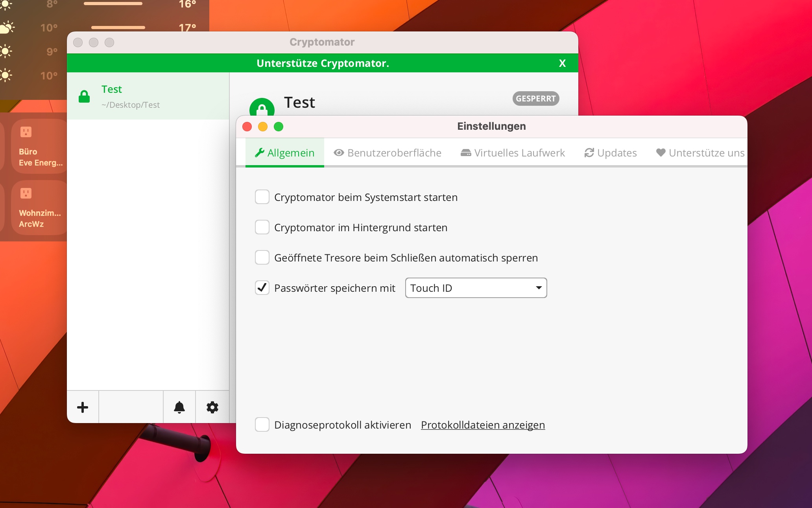Check Cryptomator im Hintergrund starten

[x=262, y=227]
